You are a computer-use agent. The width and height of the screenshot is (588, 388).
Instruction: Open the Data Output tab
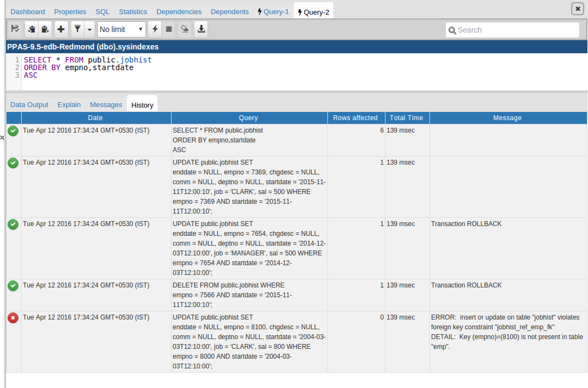[x=29, y=105]
